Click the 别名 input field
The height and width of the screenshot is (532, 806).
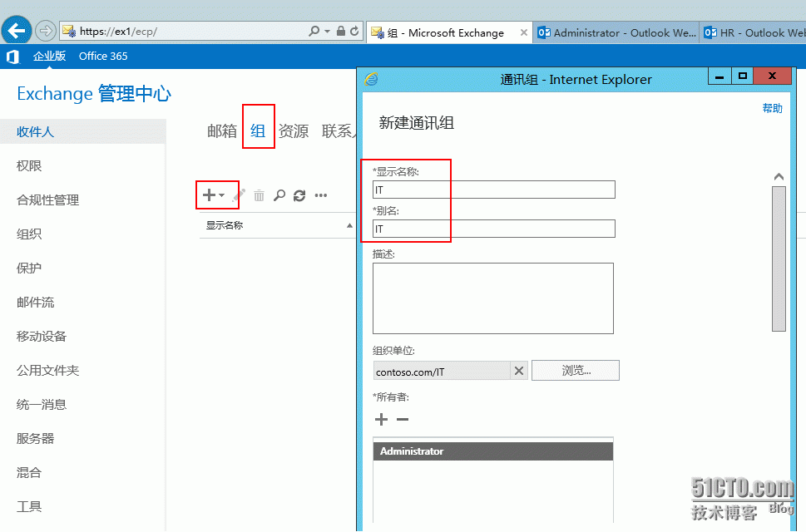(493, 229)
